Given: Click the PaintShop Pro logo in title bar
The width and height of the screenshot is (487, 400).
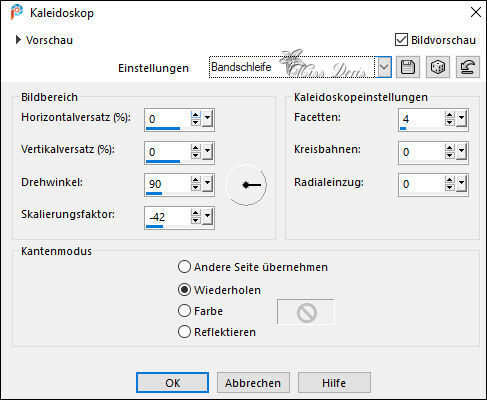Looking at the screenshot, I should pos(17,12).
